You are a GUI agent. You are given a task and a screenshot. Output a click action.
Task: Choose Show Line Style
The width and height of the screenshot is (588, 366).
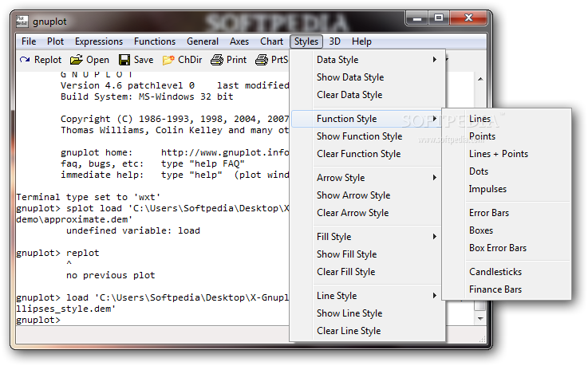pos(368,313)
